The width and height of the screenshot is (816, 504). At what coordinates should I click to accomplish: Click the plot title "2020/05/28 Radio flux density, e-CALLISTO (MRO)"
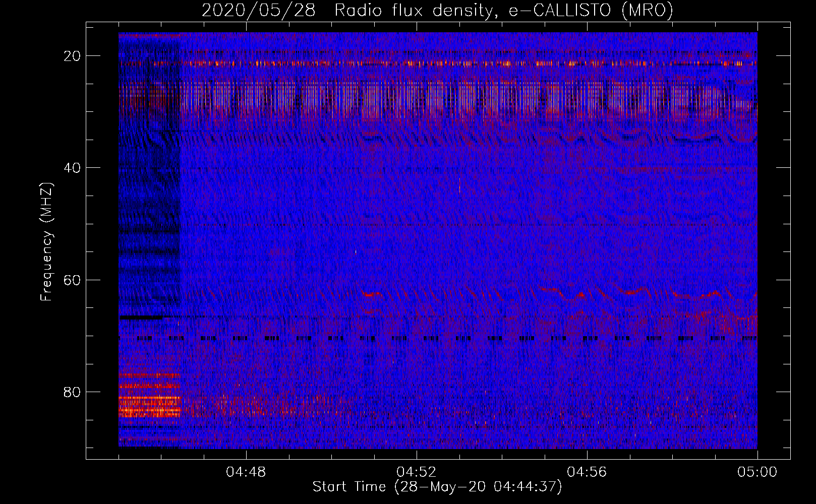[x=437, y=11]
